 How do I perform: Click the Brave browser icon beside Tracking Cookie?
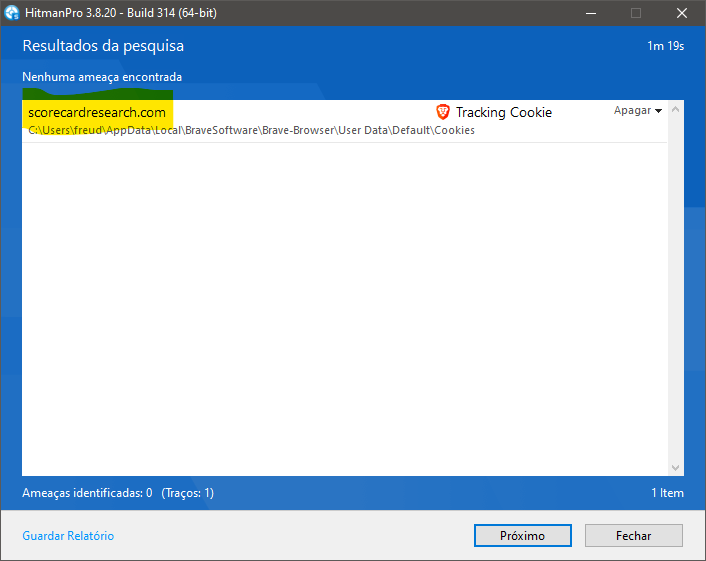click(x=443, y=112)
